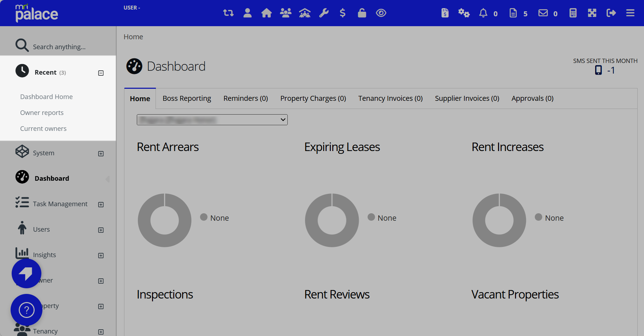
Task: Switch to Approvals (0) tab
Action: coord(532,98)
